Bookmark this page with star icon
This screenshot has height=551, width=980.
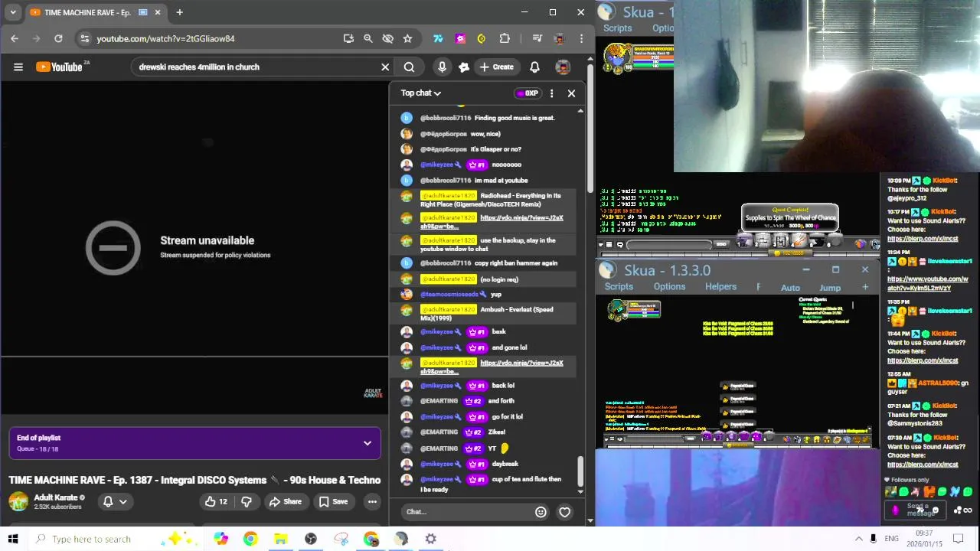tap(407, 38)
